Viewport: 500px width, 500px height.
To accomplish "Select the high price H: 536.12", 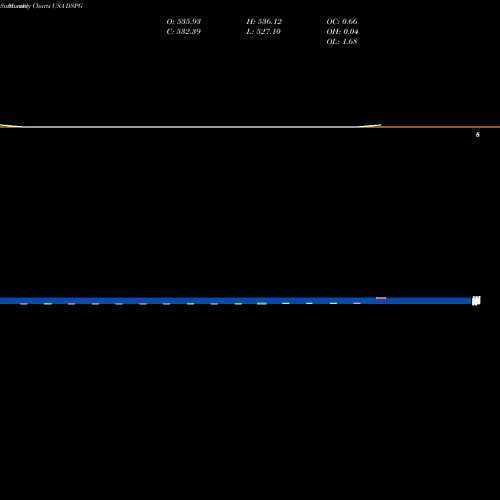I will pos(264,22).
